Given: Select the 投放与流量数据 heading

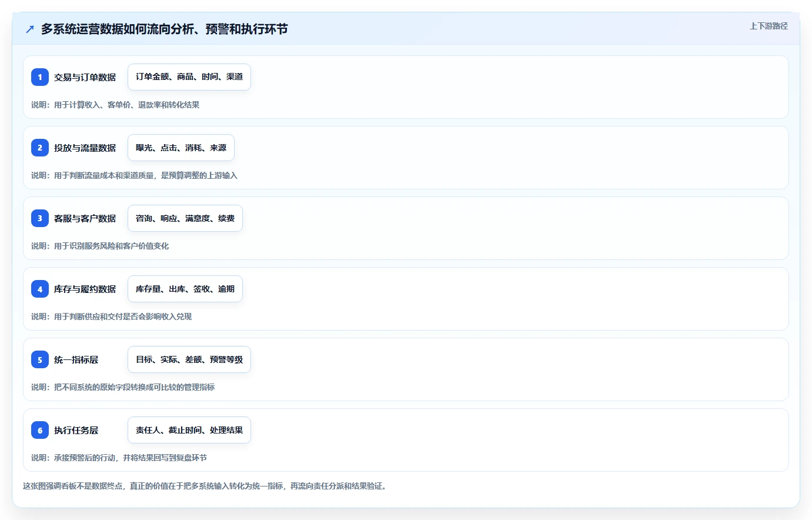Looking at the screenshot, I should 85,148.
